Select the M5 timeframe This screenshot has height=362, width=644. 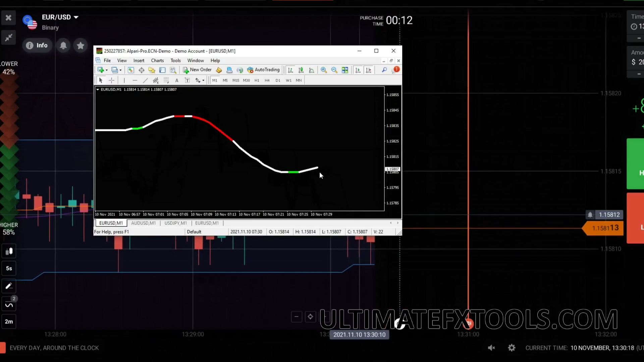(225, 80)
